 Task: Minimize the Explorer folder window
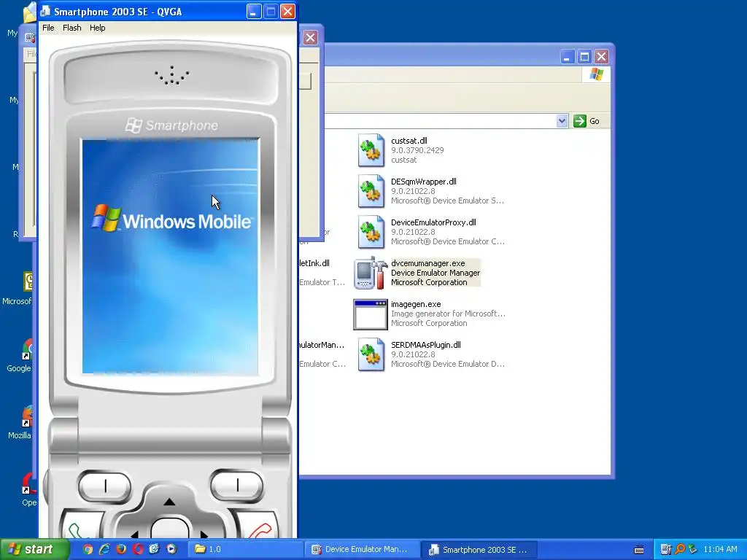tap(567, 57)
